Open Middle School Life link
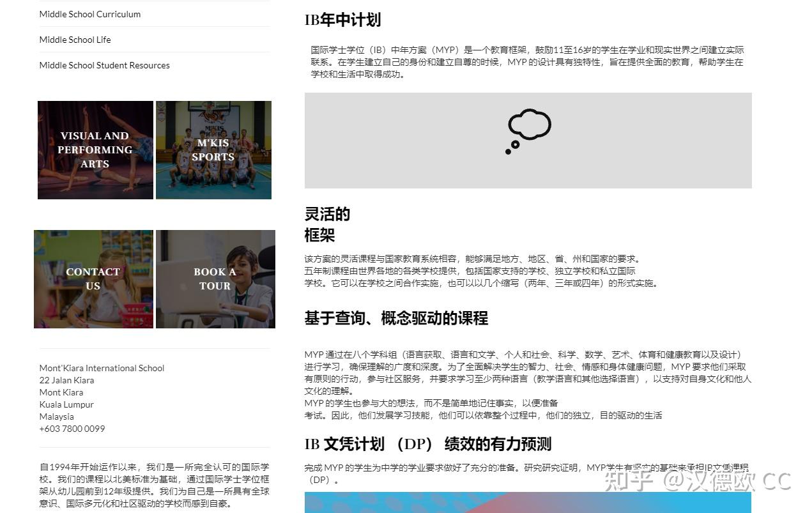812x513 pixels. coord(75,40)
